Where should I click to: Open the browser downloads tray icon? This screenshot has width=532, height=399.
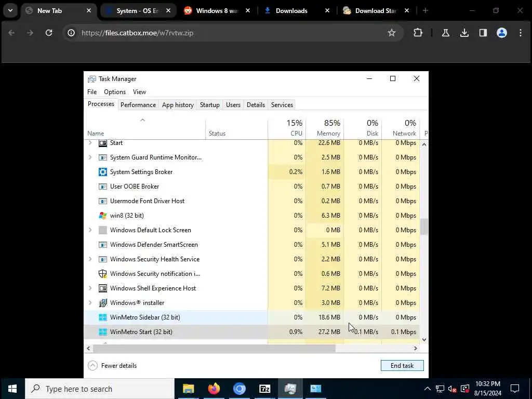point(464,33)
